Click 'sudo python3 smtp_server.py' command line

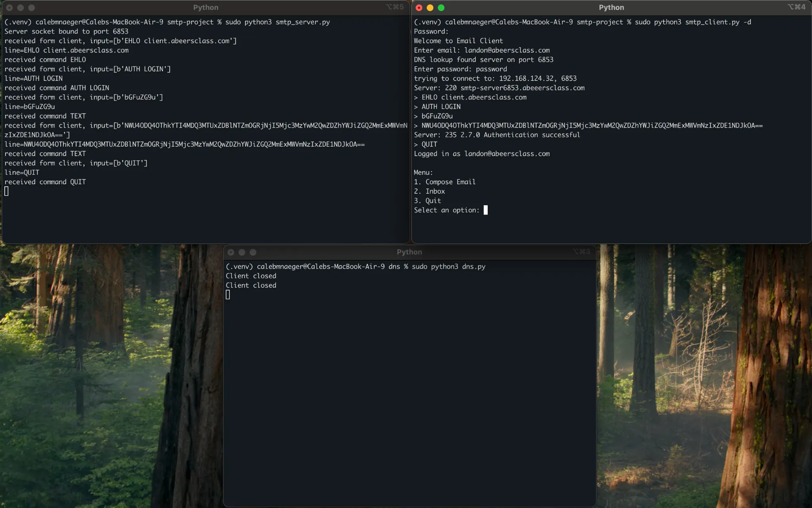click(x=278, y=22)
